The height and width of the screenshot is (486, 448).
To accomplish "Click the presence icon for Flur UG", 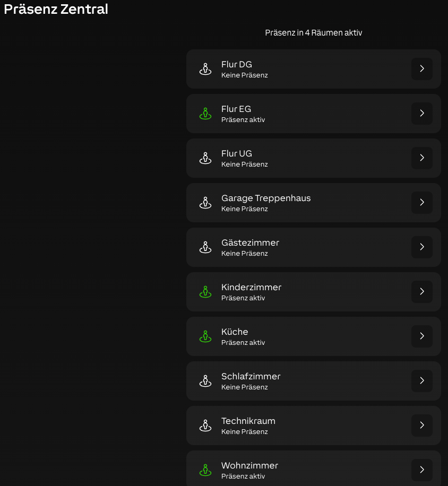I will click(205, 158).
